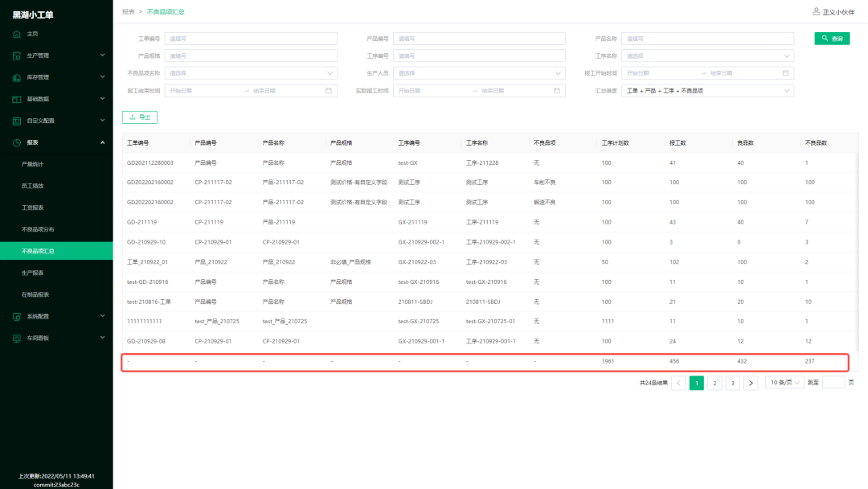The height and width of the screenshot is (489, 868).
Task: Click the 基础数据 sidebar icon
Action: (x=17, y=99)
